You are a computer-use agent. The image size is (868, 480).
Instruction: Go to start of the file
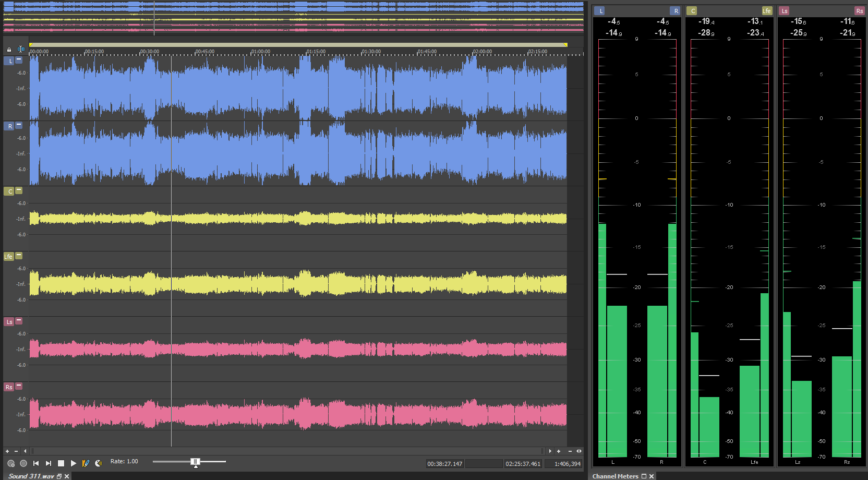click(x=36, y=463)
